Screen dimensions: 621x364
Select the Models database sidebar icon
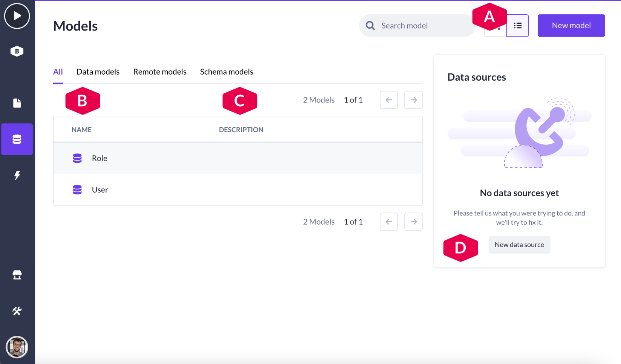coord(17,139)
